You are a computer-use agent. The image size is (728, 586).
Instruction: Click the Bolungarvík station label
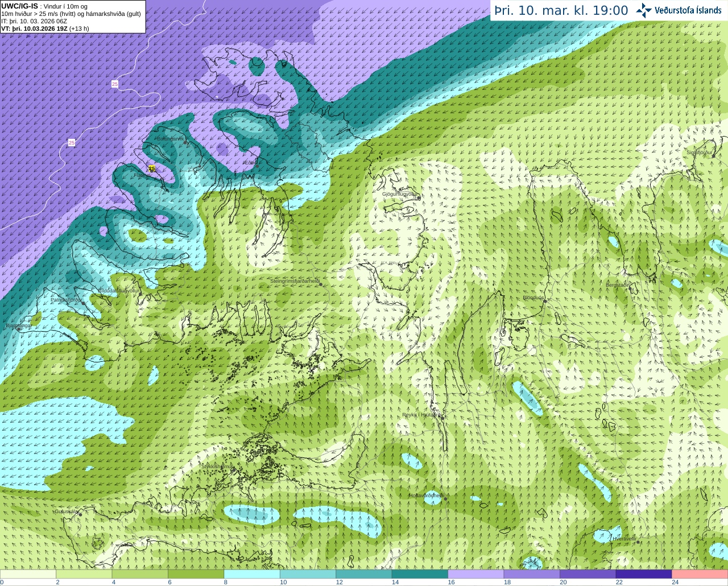coord(169,139)
